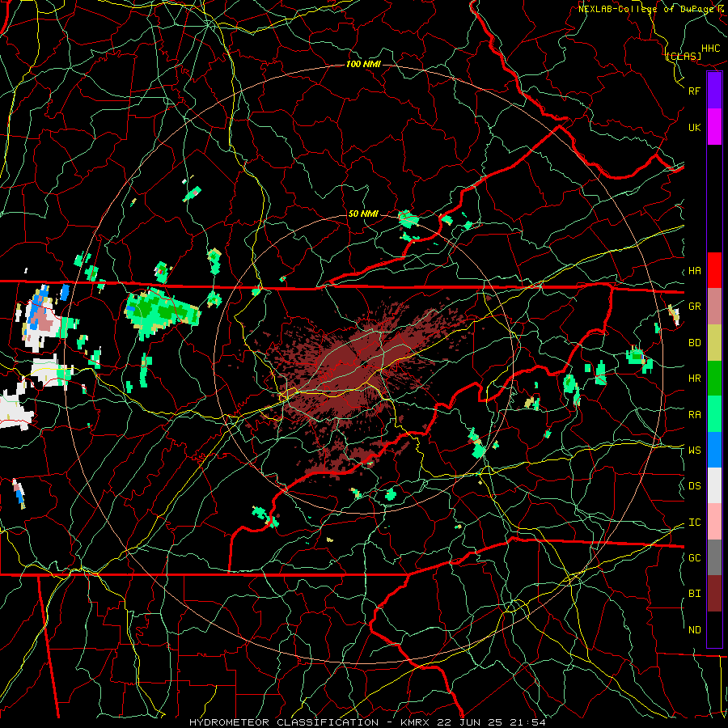Click the IC legend label
This screenshot has width=728, height=728.
694,523
